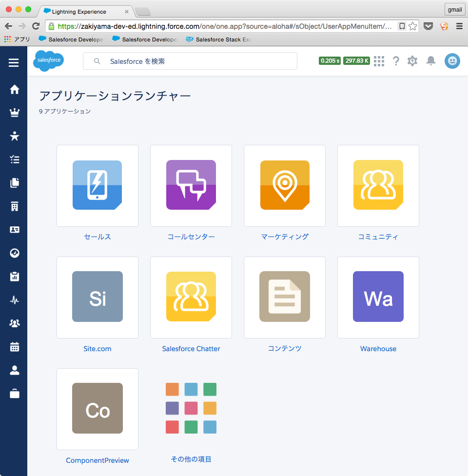
Task: Click the orange extension icon in toolbar
Action: 444,26
